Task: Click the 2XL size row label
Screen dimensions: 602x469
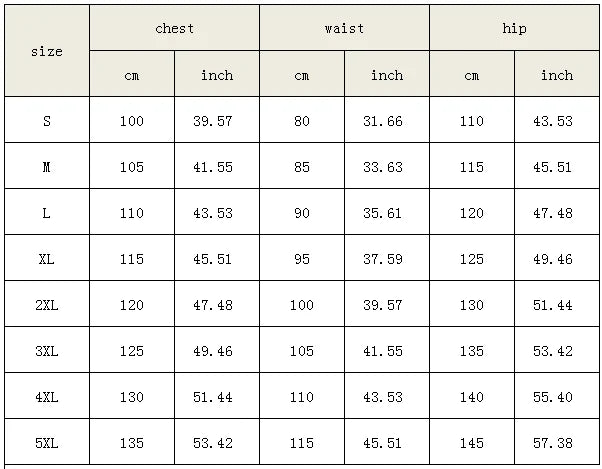Action: (47, 305)
